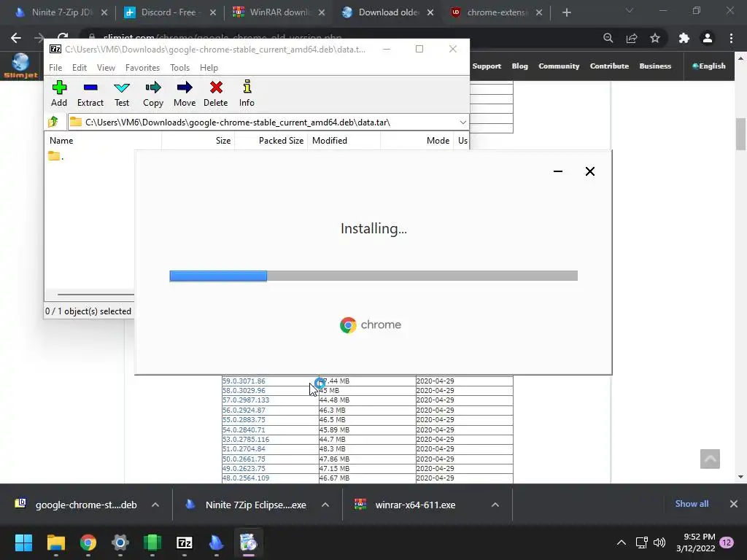Open the Support link on Slimjet

pyautogui.click(x=487, y=66)
